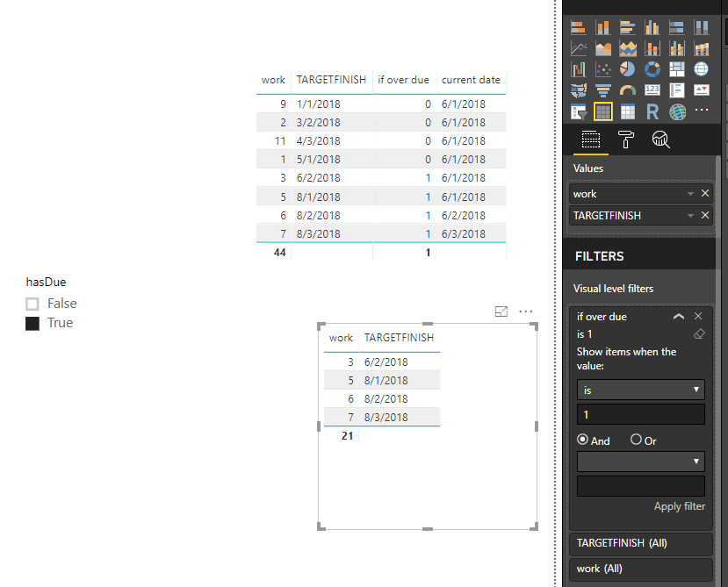
Task: Choose the treemap visualization
Action: pos(676,69)
